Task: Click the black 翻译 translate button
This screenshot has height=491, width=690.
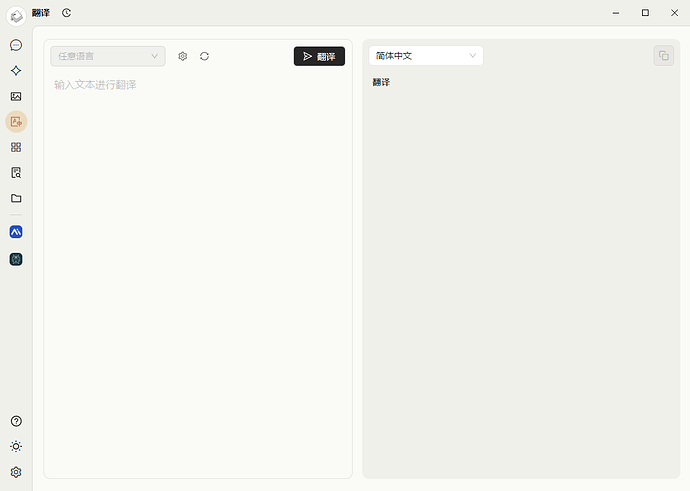Action: point(319,56)
